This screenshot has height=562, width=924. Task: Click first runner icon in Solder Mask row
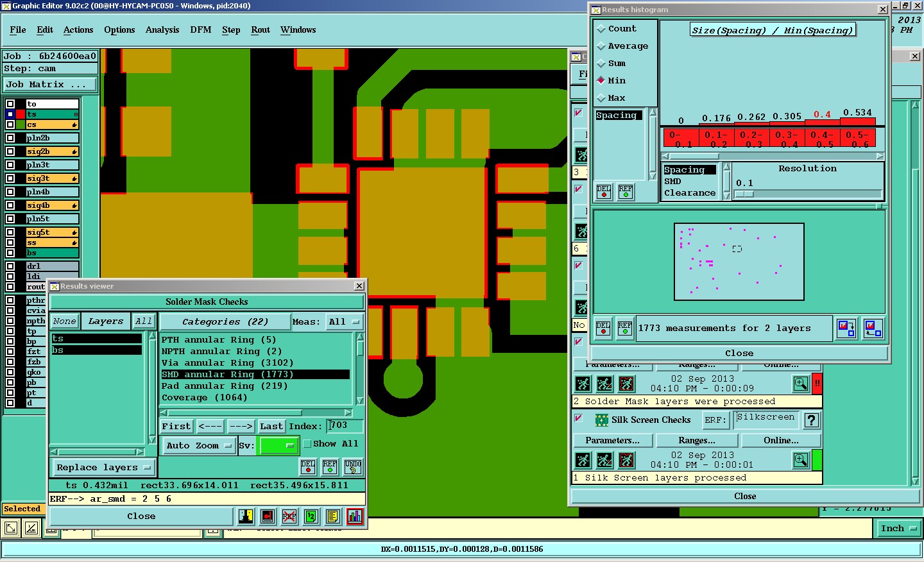583,384
